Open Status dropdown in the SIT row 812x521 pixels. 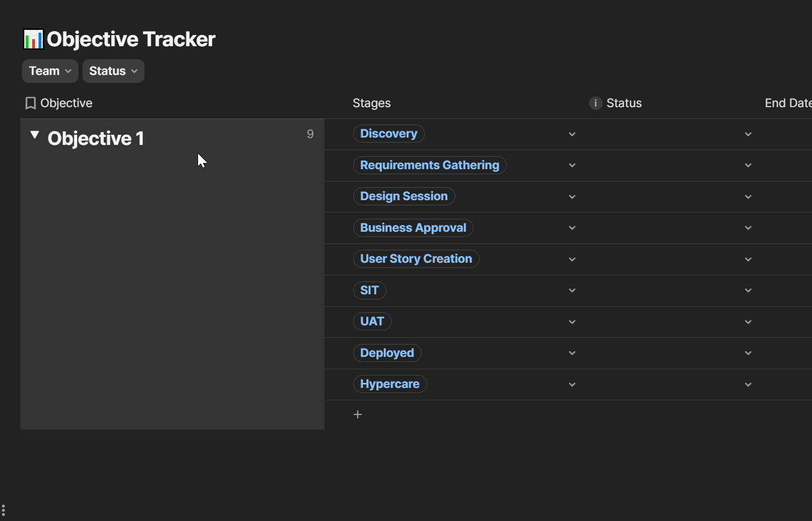[x=748, y=290]
